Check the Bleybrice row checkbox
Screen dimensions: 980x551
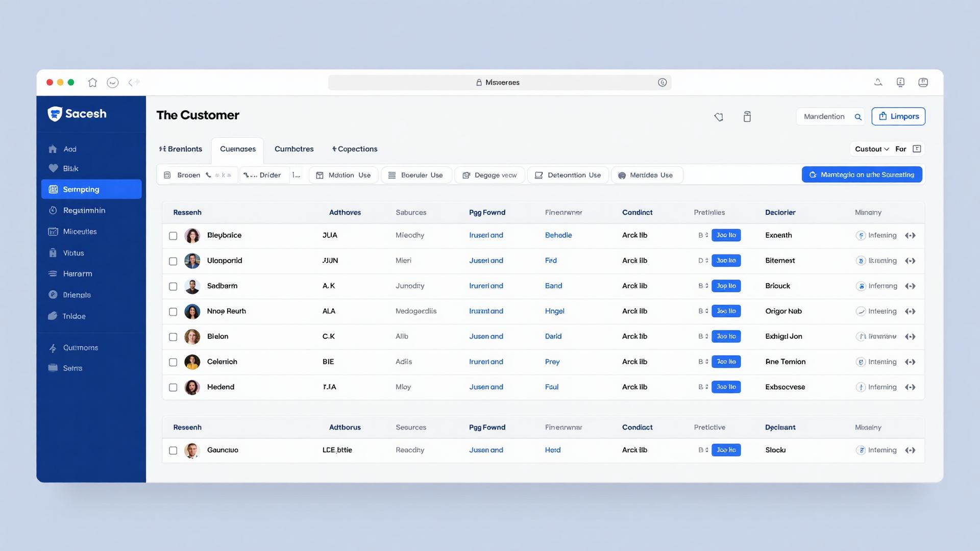coord(173,236)
